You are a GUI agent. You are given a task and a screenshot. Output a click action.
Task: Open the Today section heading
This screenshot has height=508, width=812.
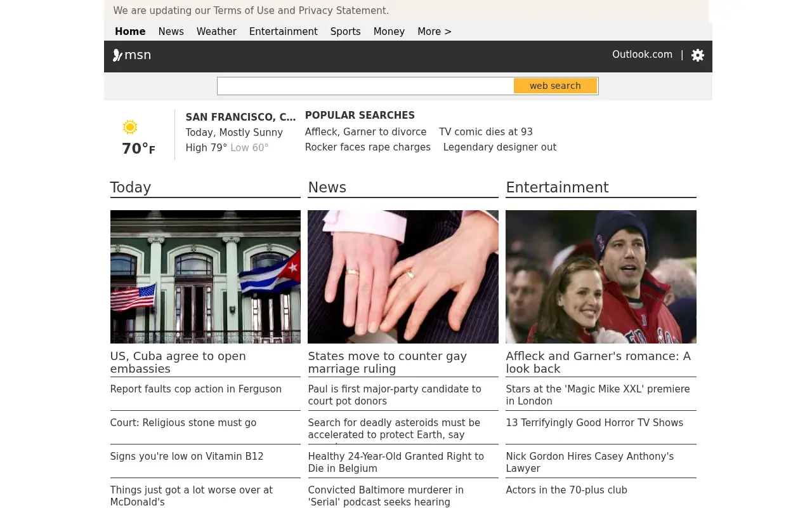click(x=131, y=187)
